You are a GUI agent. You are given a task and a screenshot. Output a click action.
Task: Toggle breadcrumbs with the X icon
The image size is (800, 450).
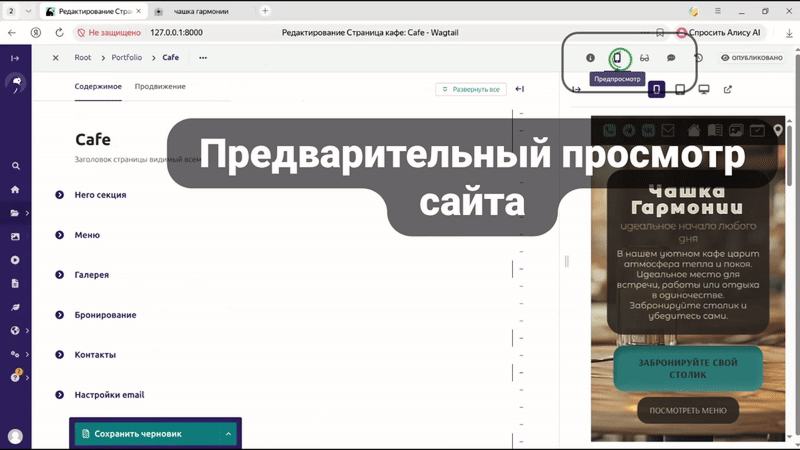click(56, 58)
